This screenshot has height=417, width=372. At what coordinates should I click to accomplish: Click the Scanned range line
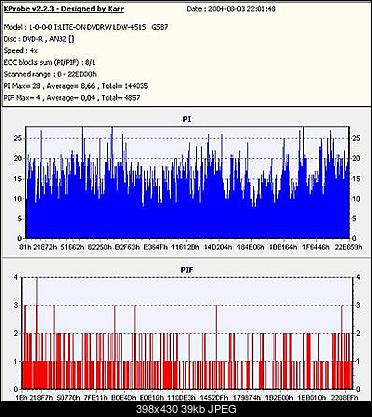pos(50,74)
